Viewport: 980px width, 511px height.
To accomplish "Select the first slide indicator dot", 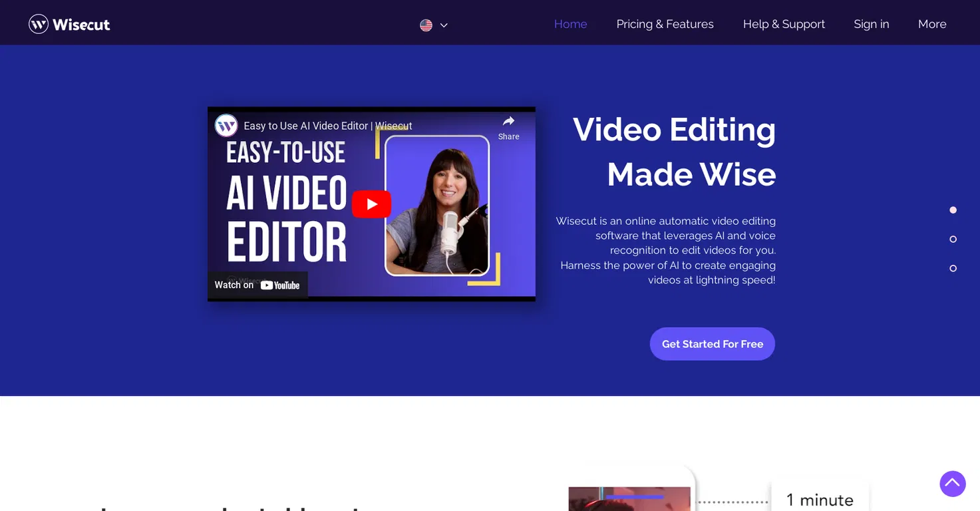I will click(953, 210).
